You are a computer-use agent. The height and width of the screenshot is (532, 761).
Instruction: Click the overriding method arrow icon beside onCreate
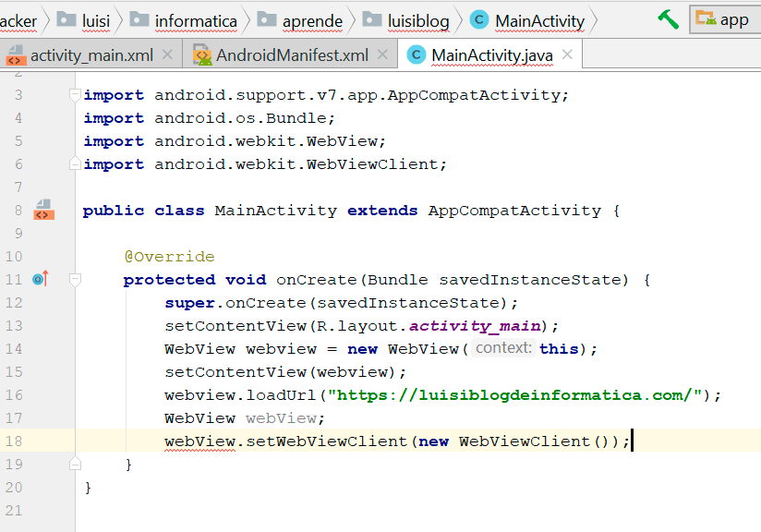tap(41, 277)
